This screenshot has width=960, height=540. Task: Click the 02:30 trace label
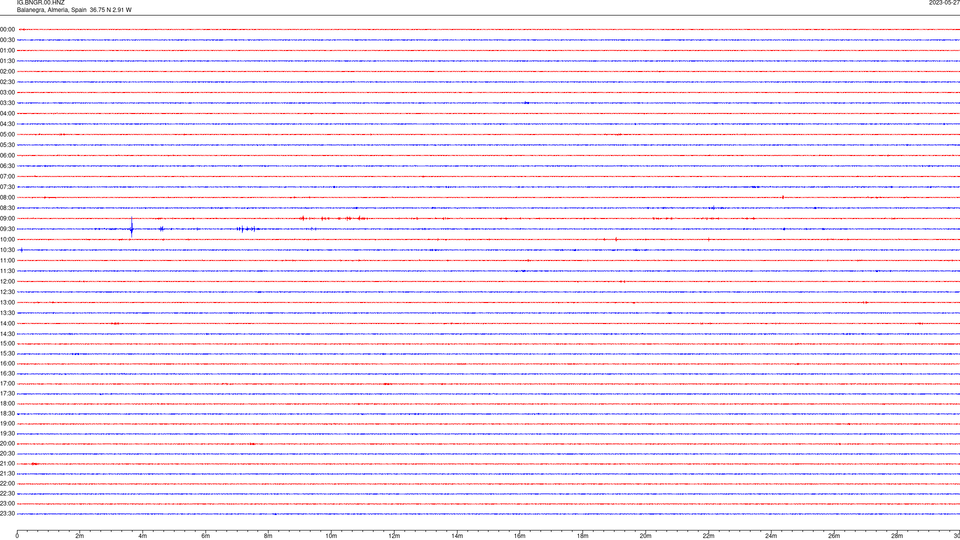[7, 82]
